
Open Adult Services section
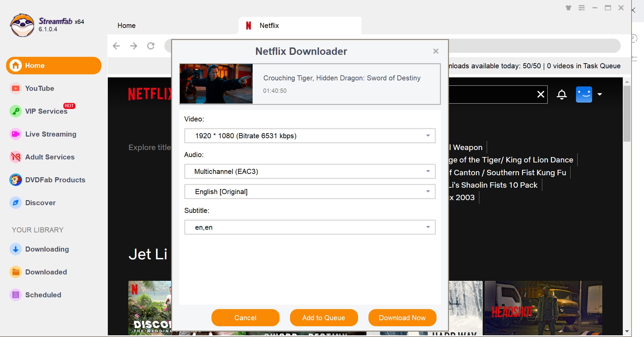coord(50,157)
